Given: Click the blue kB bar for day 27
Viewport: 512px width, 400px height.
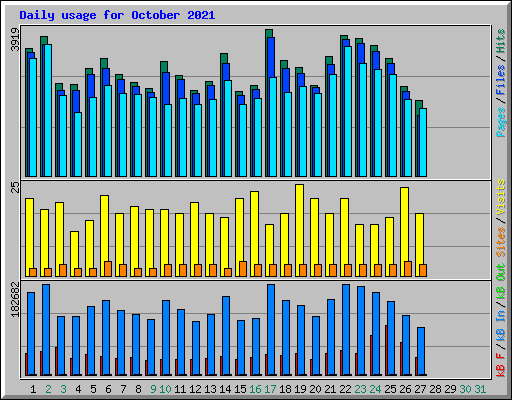Looking at the screenshot, I should click(x=421, y=351).
